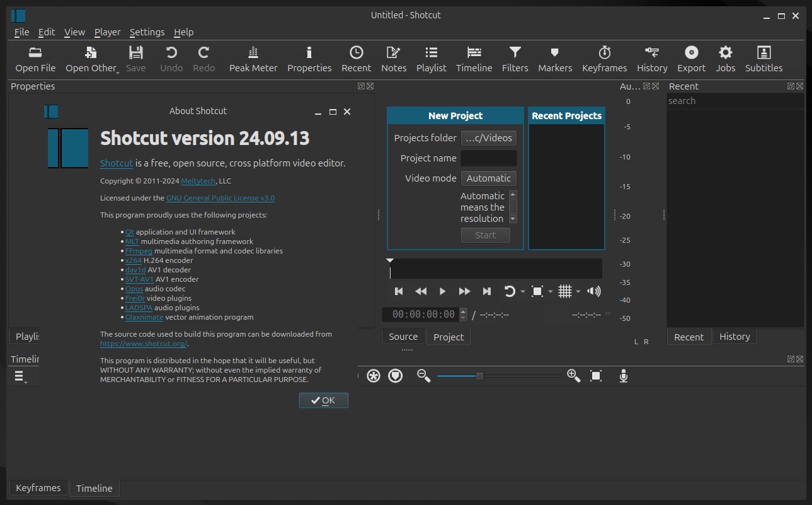The height and width of the screenshot is (505, 812).
Task: Switch to the bottom History tab
Action: pyautogui.click(x=735, y=337)
